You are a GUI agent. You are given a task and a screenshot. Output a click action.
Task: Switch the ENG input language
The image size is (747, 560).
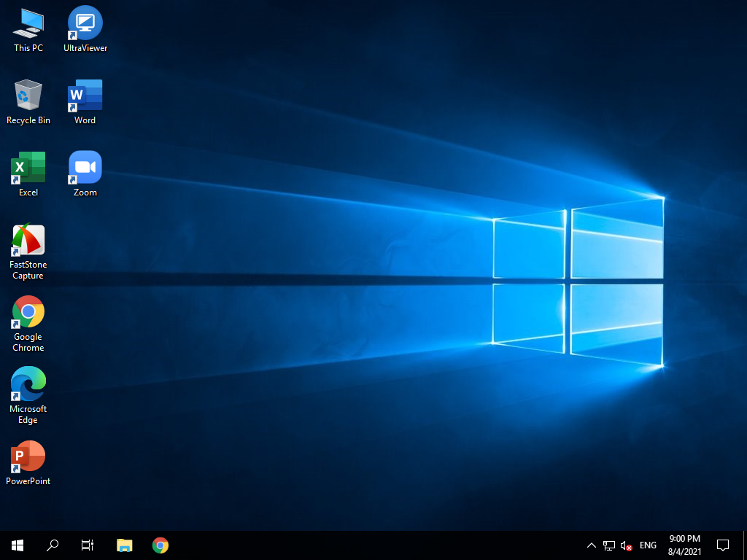(648, 545)
